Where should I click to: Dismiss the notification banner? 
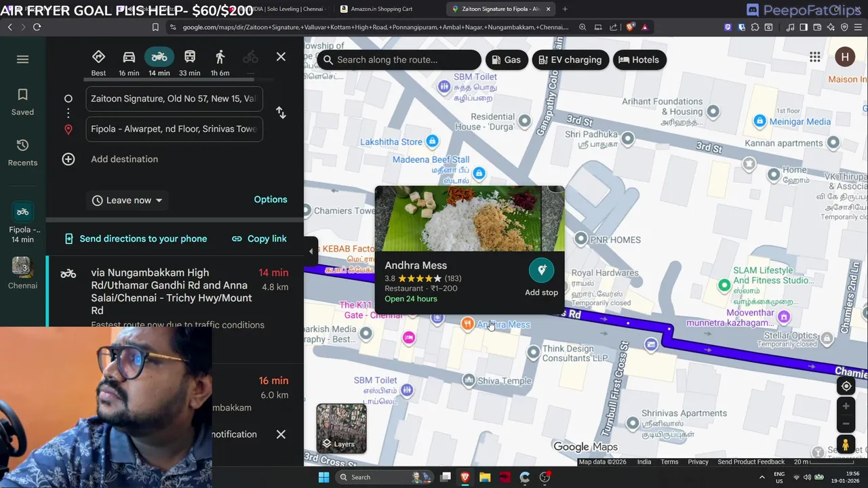[x=281, y=434]
